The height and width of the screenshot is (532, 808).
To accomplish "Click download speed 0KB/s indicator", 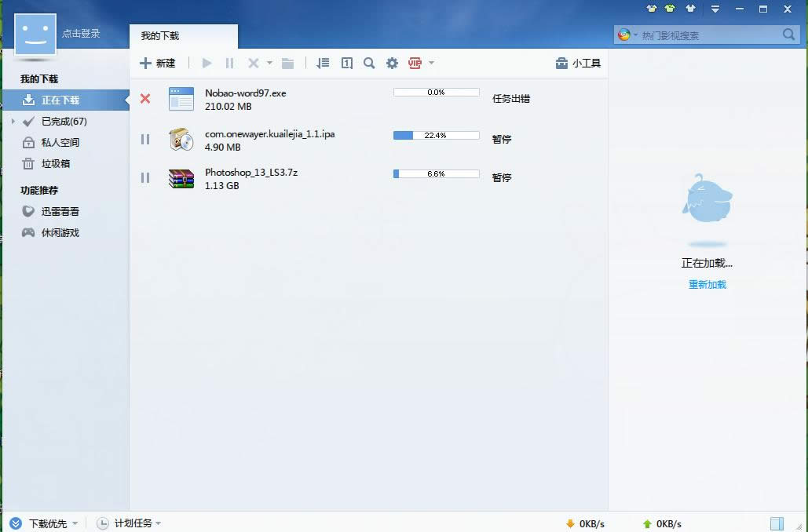I will pos(586,523).
